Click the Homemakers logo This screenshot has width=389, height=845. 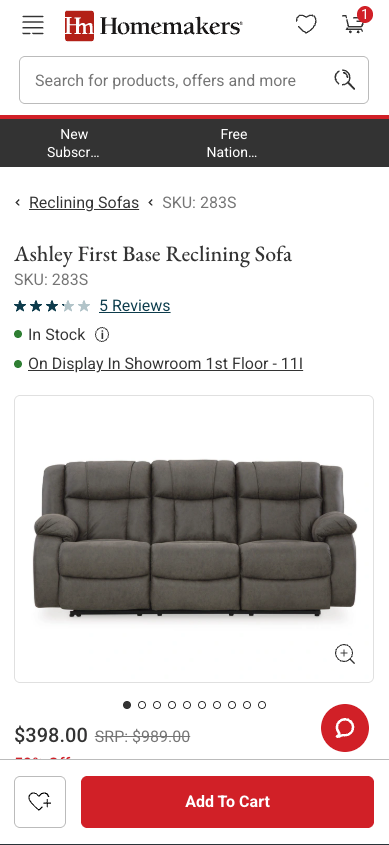click(154, 25)
